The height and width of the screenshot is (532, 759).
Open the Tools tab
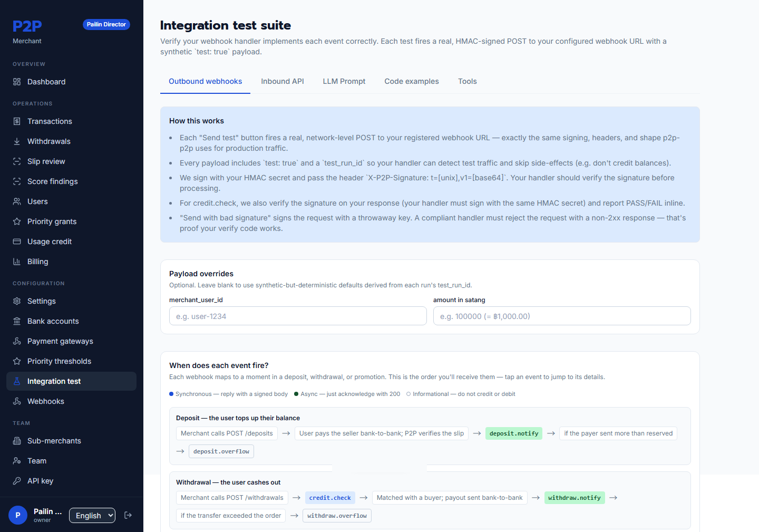coord(468,81)
